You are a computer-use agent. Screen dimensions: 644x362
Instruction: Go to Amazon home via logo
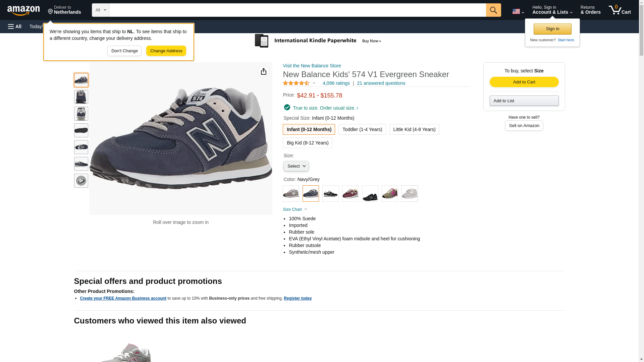(23, 10)
